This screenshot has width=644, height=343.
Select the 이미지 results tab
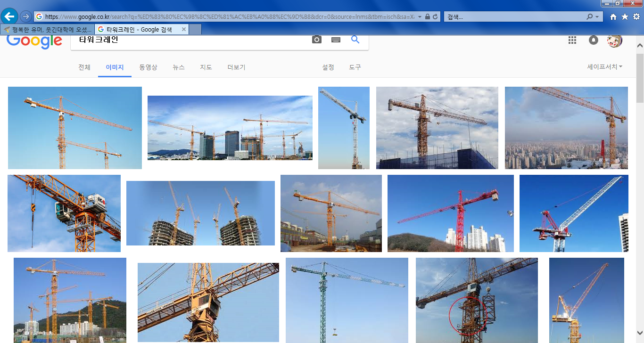115,67
